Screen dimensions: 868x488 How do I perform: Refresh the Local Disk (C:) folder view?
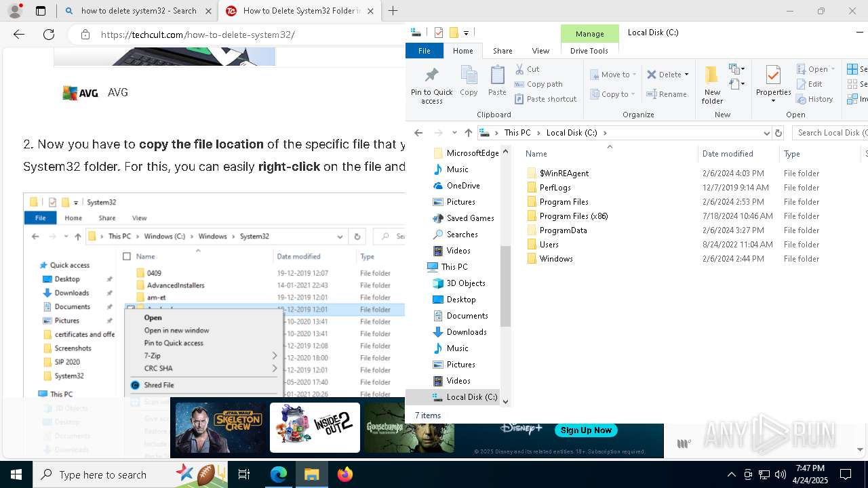778,133
